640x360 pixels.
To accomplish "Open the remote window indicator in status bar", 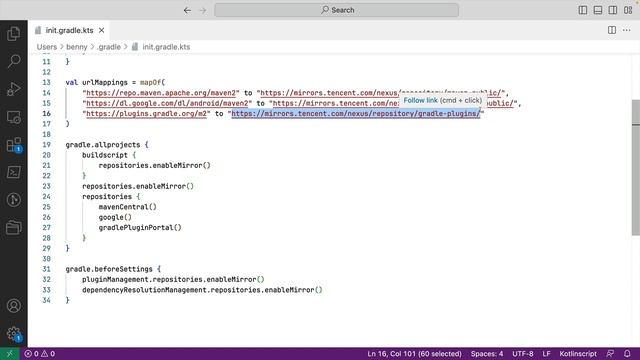I will [x=9, y=354].
